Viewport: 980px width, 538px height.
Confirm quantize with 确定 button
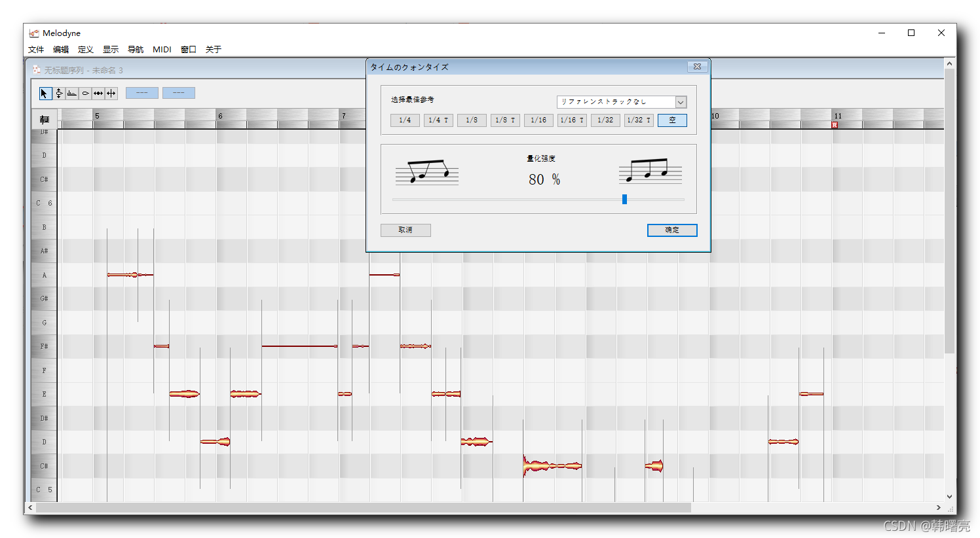coord(672,230)
